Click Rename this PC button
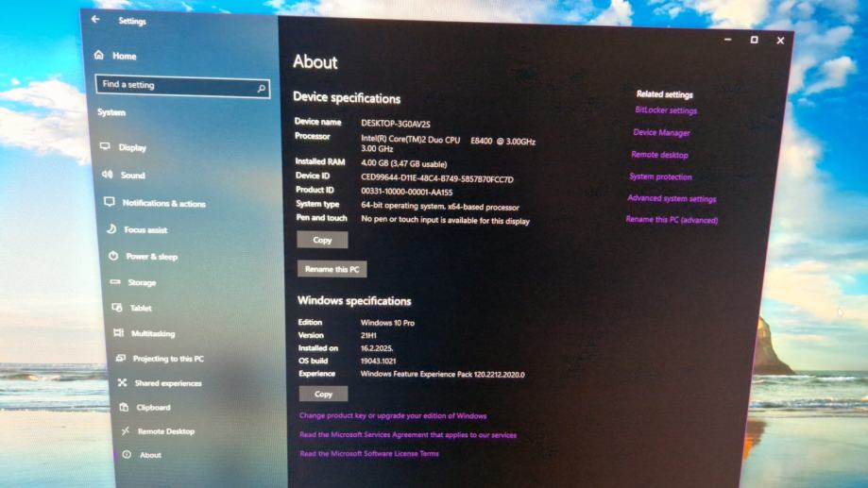The width and height of the screenshot is (868, 488). (332, 269)
